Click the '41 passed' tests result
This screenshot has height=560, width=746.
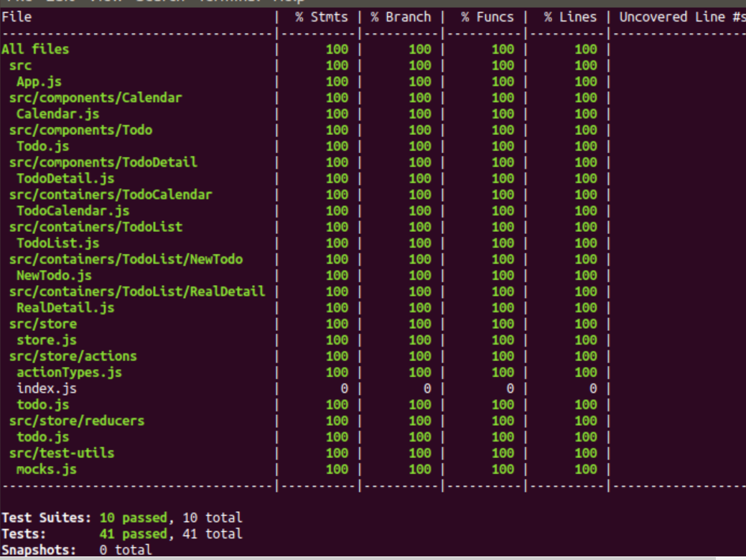[134, 534]
